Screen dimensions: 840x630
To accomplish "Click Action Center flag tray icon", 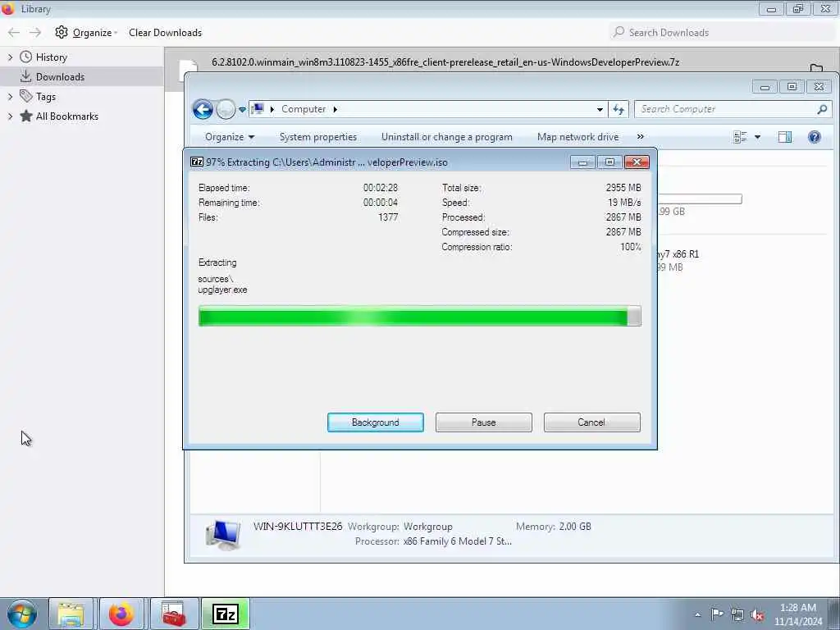I will [x=717, y=614].
